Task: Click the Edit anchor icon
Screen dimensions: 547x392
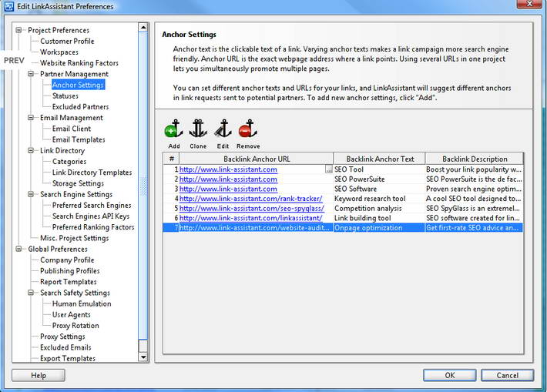Action: 223,129
